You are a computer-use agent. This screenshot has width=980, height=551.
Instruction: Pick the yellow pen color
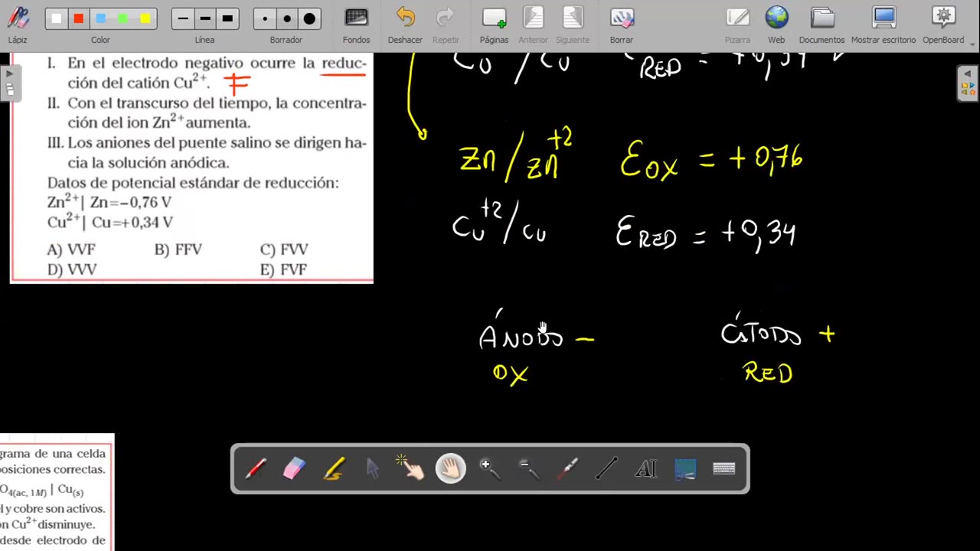coord(145,18)
